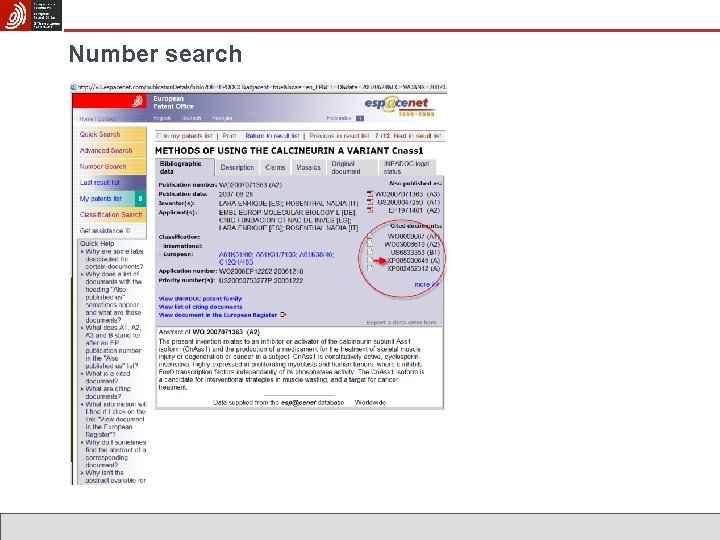Screen dimensions: 720x540
Task: Open also-published EP1971401 (A2)
Action: (x=414, y=211)
